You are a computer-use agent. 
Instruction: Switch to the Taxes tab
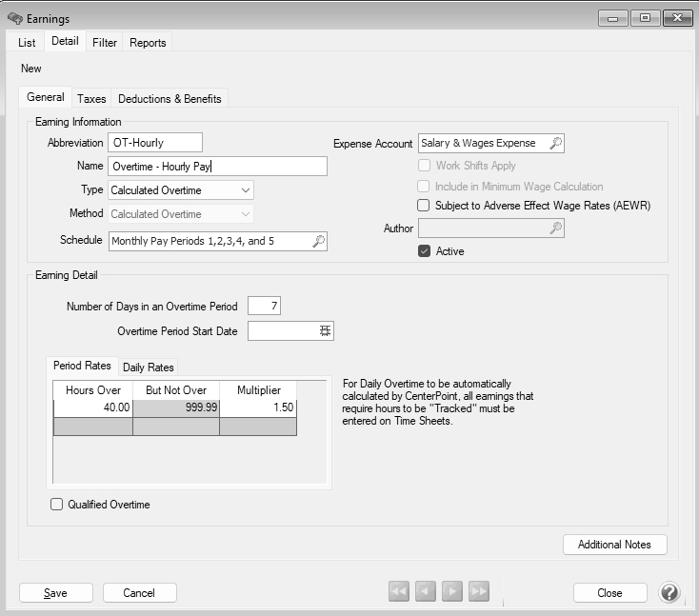coord(91,98)
